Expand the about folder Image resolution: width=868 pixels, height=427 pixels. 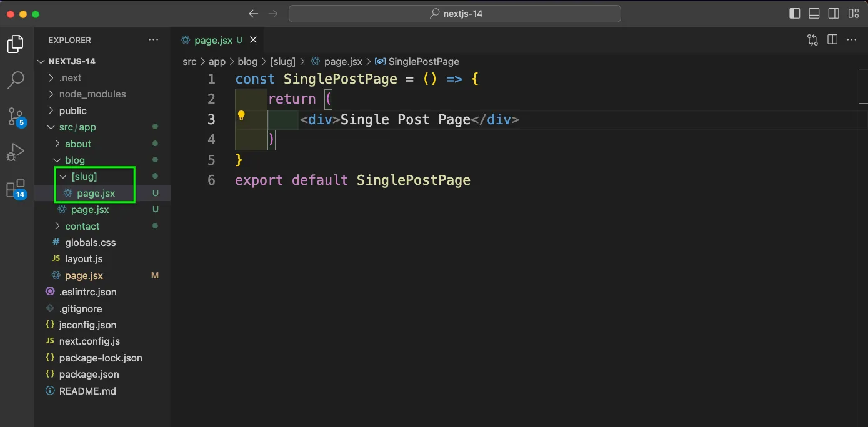(x=102, y=144)
